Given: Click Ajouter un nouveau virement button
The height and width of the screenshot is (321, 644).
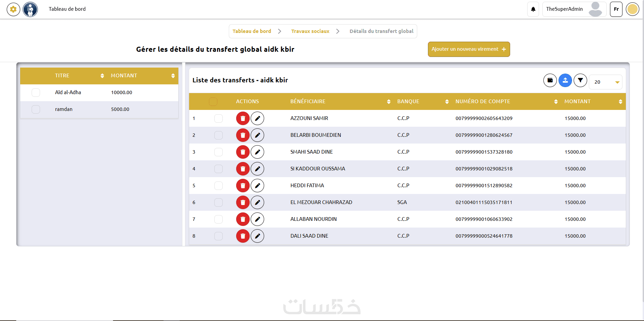Looking at the screenshot, I should coord(469,49).
